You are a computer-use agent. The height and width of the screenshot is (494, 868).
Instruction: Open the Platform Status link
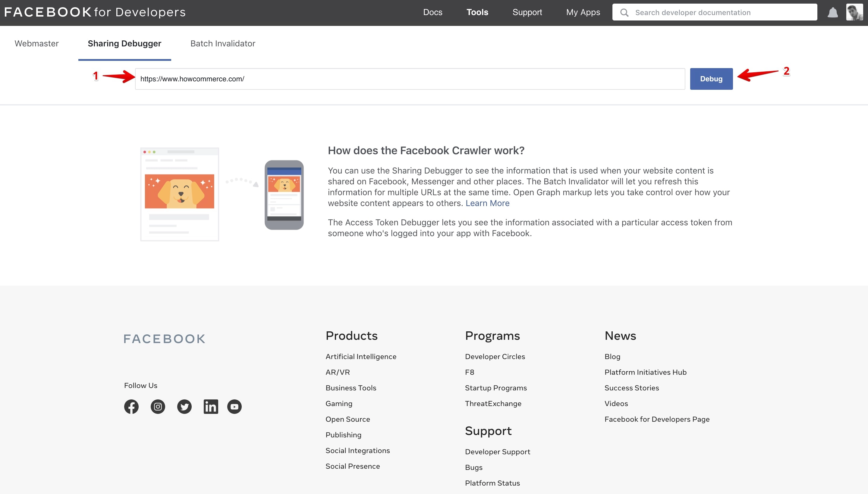492,483
